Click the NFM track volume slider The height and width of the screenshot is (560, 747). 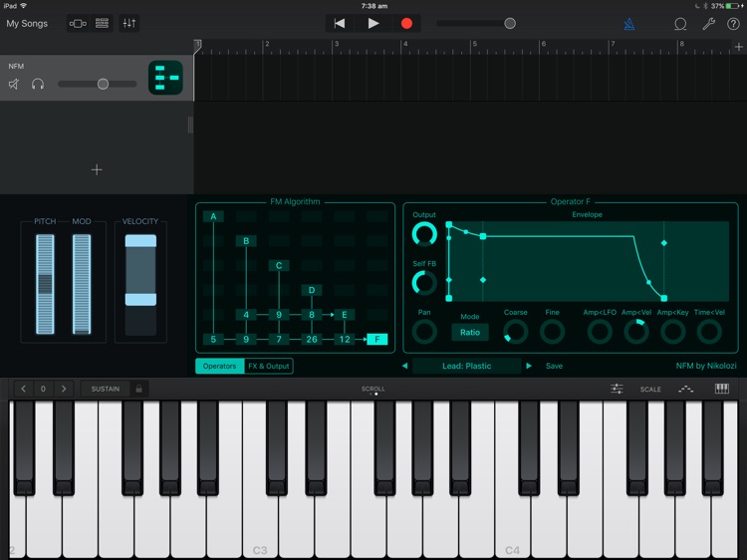[x=98, y=84]
